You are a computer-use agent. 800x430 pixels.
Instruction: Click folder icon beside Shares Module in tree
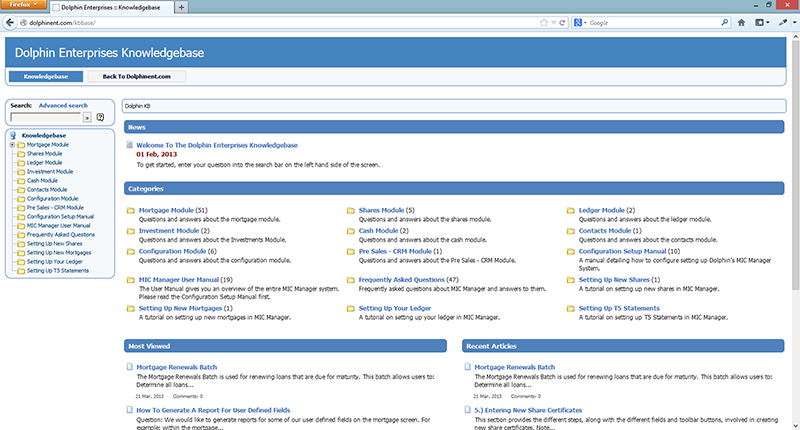click(21, 154)
